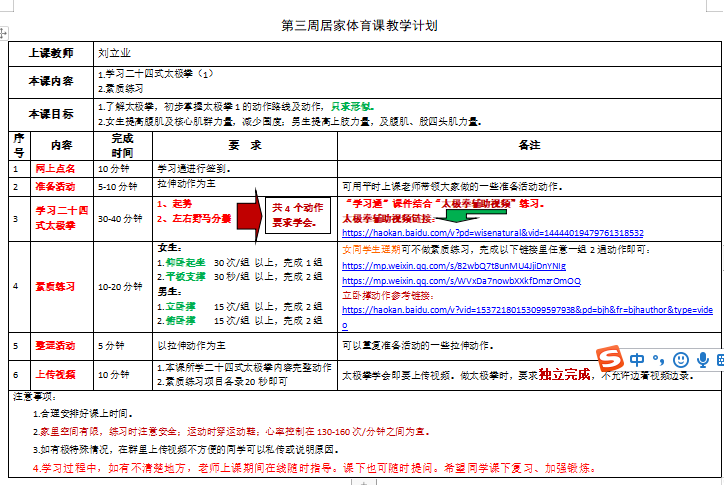Click the Sogou input method S logo
Image resolution: width=724 pixels, height=485 pixels.
click(609, 359)
